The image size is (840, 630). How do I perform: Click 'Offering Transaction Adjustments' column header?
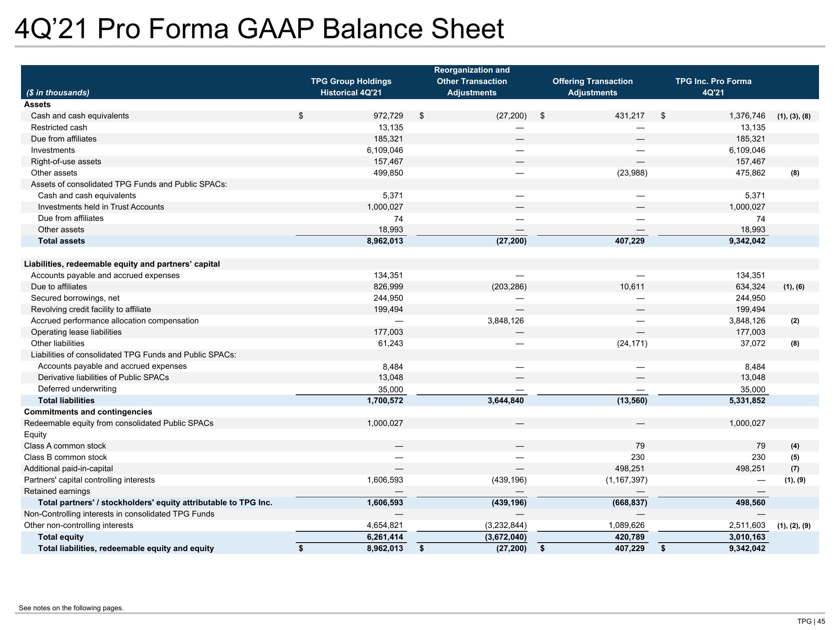tap(593, 87)
